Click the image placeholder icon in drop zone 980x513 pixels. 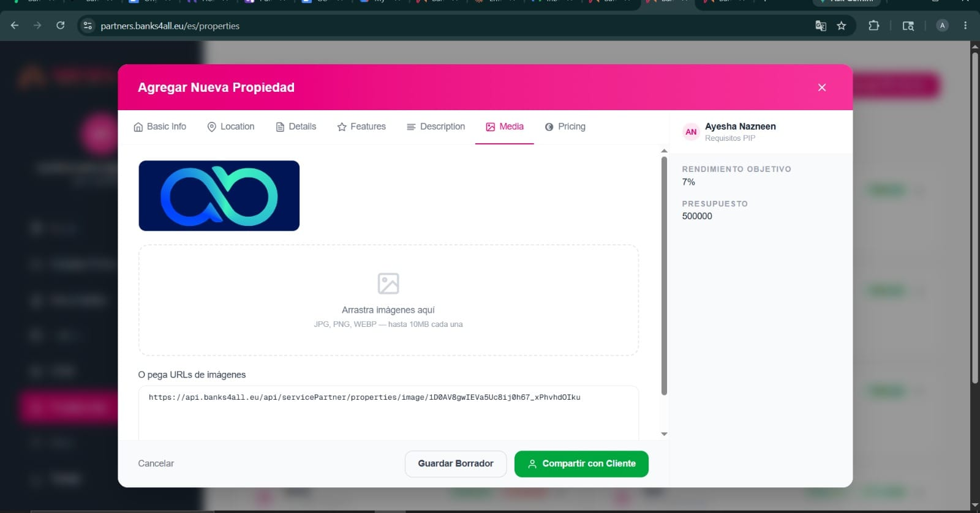click(x=388, y=283)
